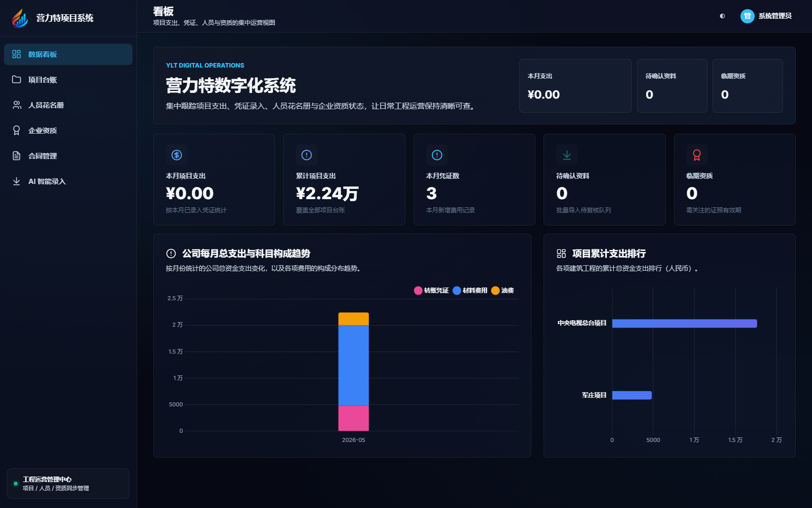
Task: Open the header 待确认资料 summary card
Action: tap(672, 86)
